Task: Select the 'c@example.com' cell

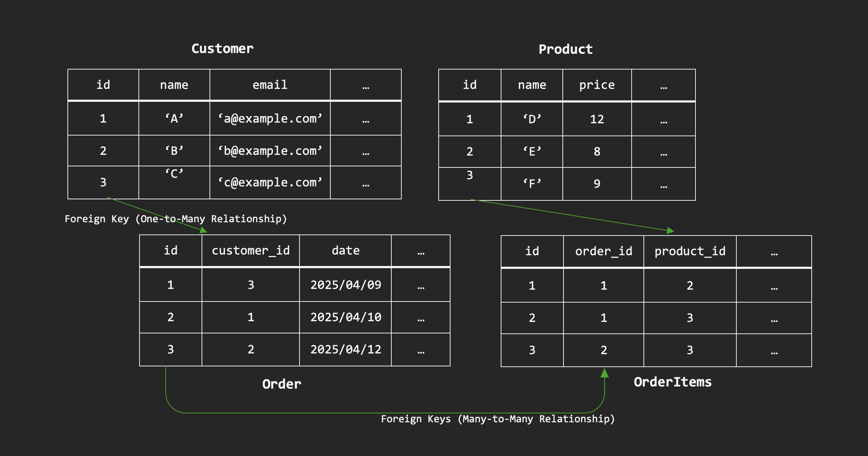Action: pyautogui.click(x=270, y=182)
